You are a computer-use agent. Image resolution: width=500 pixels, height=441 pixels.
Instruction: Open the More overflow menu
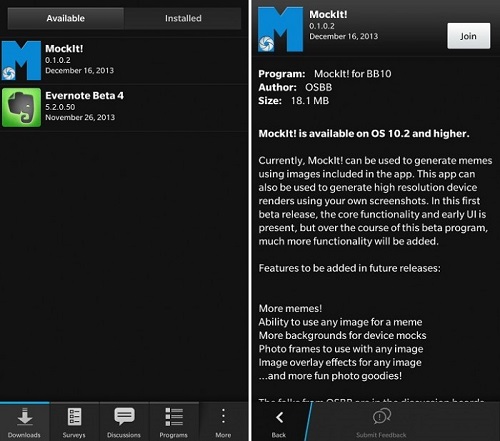tap(223, 422)
